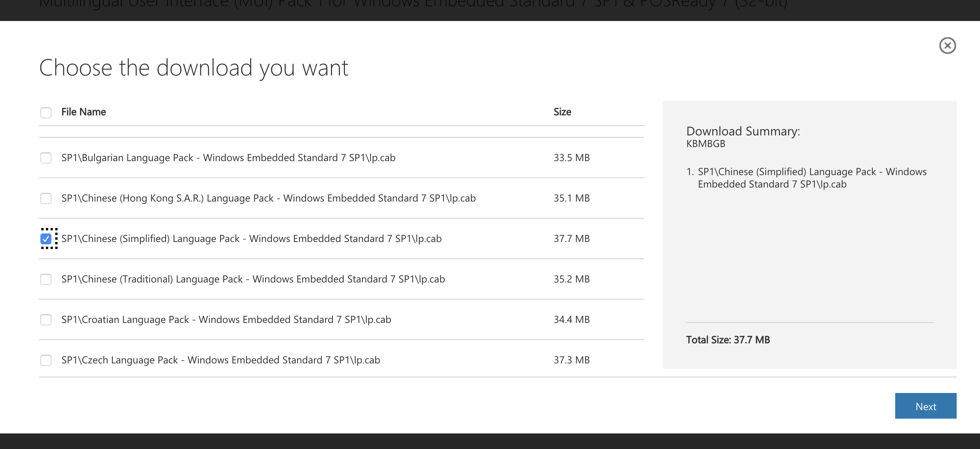Viewport: 980px width, 449px height.
Task: Click the Total Size 37.7 MB text
Action: point(728,340)
